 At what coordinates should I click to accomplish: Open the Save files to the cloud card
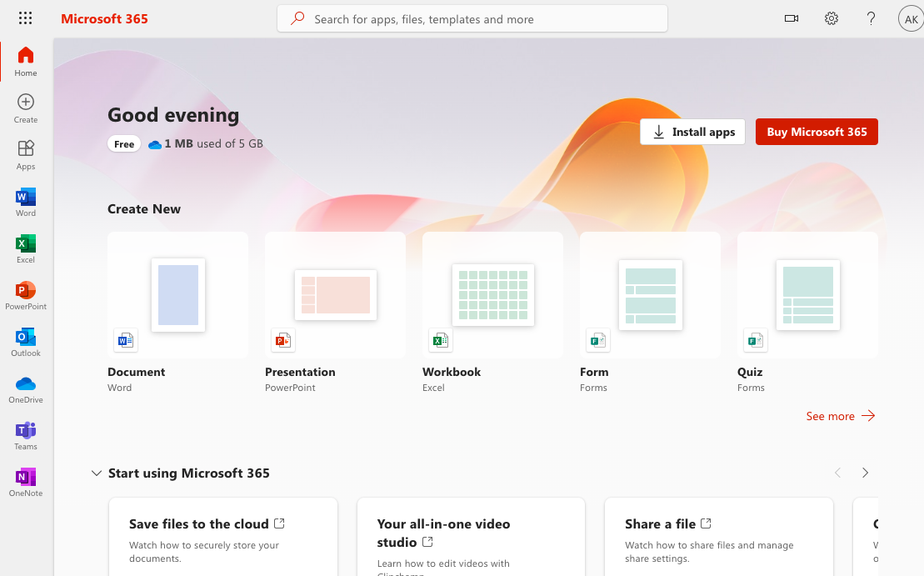(x=223, y=537)
